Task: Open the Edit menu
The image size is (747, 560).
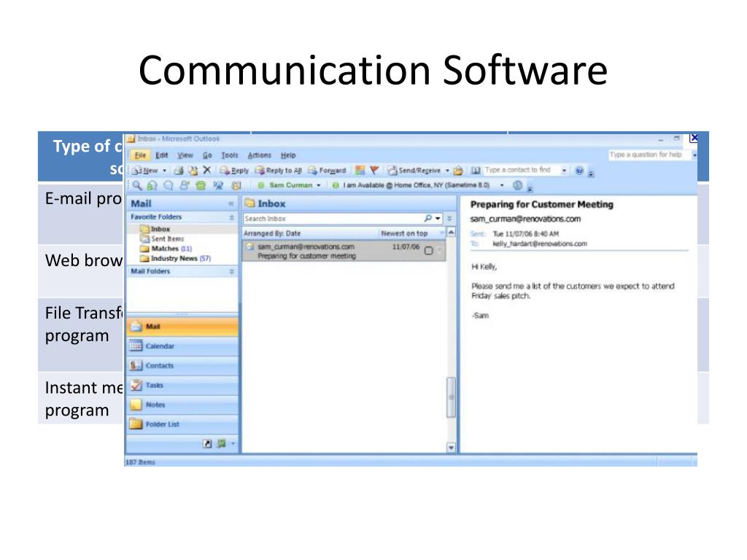Action: tap(162, 155)
